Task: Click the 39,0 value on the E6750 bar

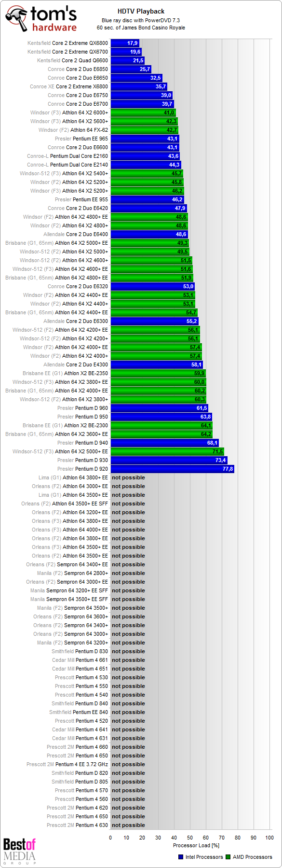Action: click(166, 95)
